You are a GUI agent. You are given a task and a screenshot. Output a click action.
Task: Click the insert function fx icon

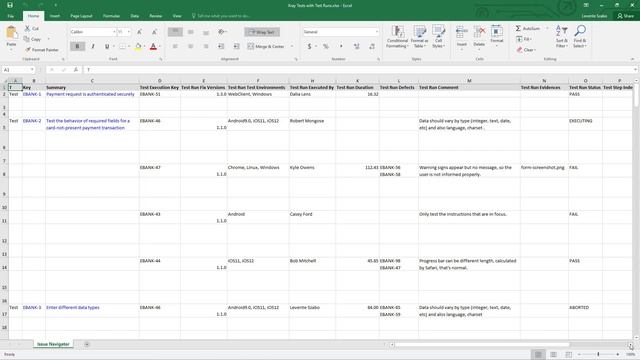76,70
